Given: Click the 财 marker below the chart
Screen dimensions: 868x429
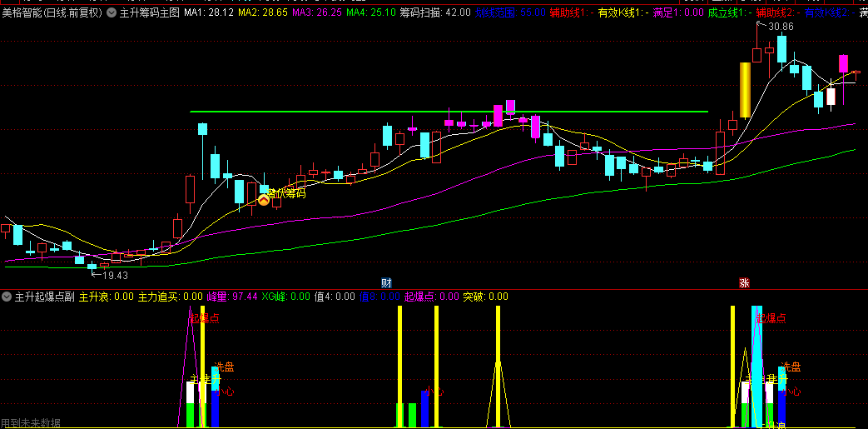Looking at the screenshot, I should pos(387,282).
